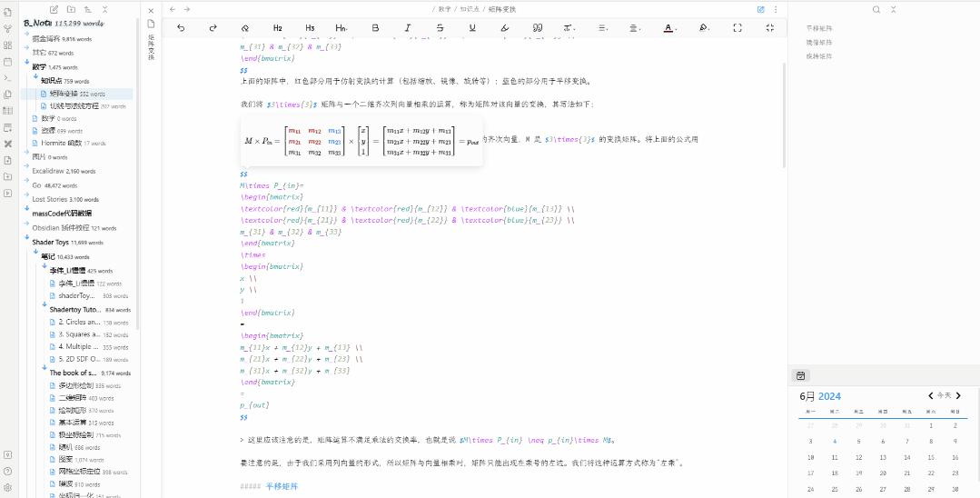Click the redo arrow in the editing toolbar

[x=213, y=28]
